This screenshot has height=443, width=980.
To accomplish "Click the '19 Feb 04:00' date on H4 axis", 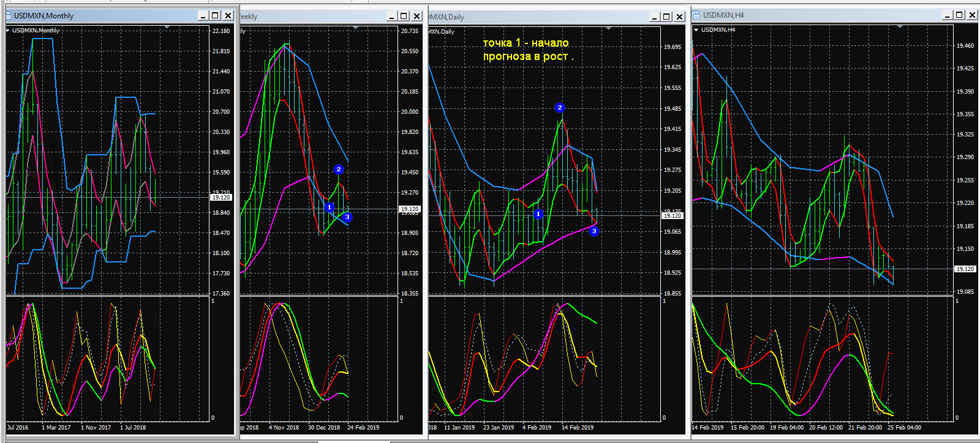I will click(x=786, y=428).
